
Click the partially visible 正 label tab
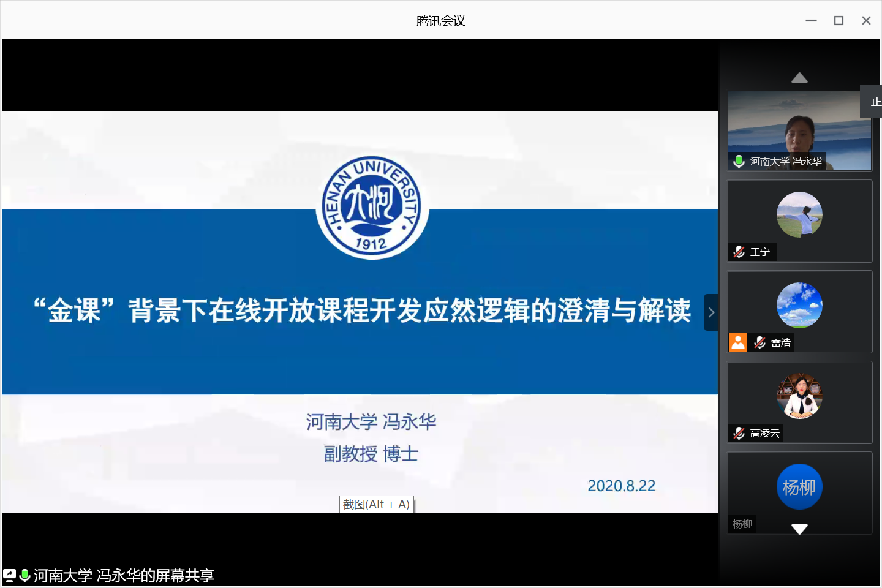coord(872,101)
